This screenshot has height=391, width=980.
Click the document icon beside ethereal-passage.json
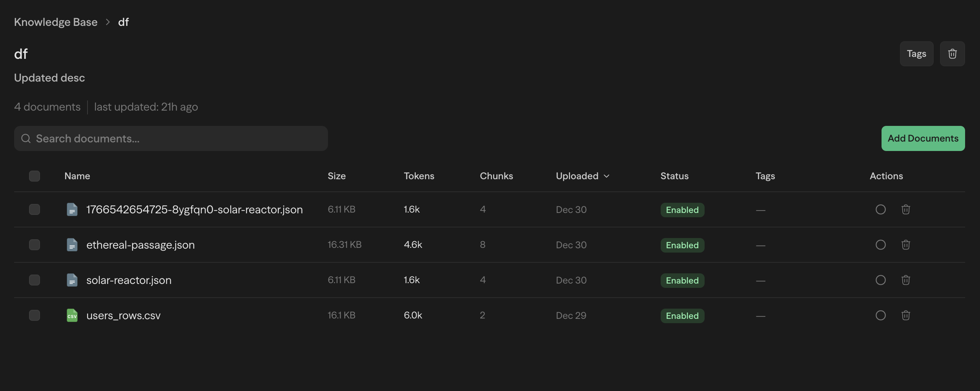(72, 245)
